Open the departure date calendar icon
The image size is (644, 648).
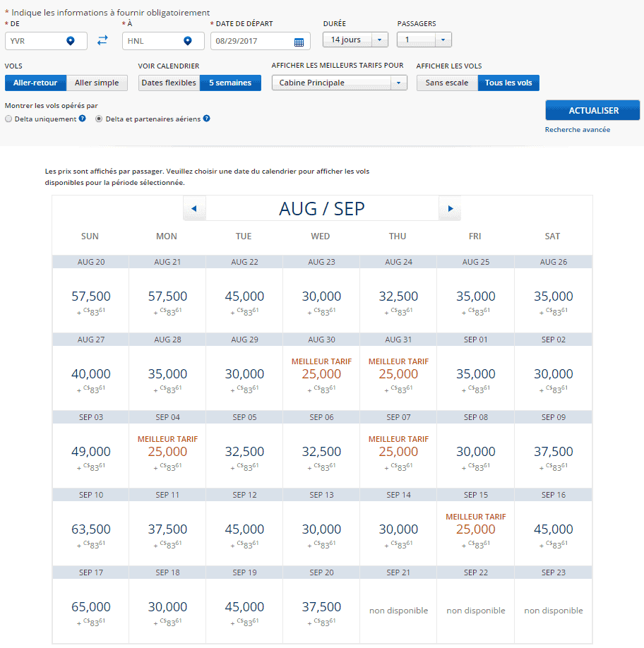[x=299, y=42]
